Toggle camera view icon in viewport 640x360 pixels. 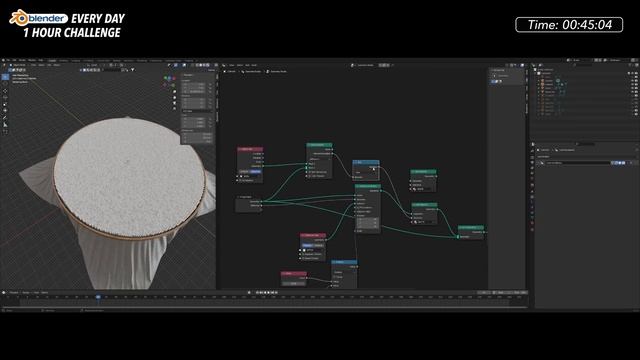(x=174, y=103)
